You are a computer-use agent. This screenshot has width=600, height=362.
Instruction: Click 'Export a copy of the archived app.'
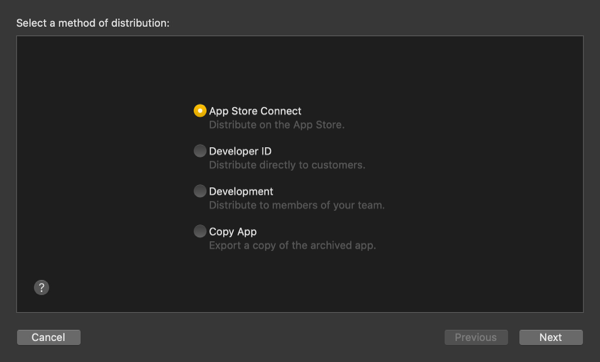(x=292, y=246)
